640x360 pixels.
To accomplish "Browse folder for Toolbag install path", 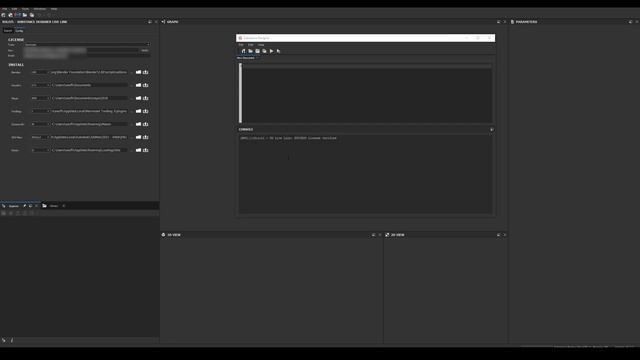I will [x=138, y=111].
